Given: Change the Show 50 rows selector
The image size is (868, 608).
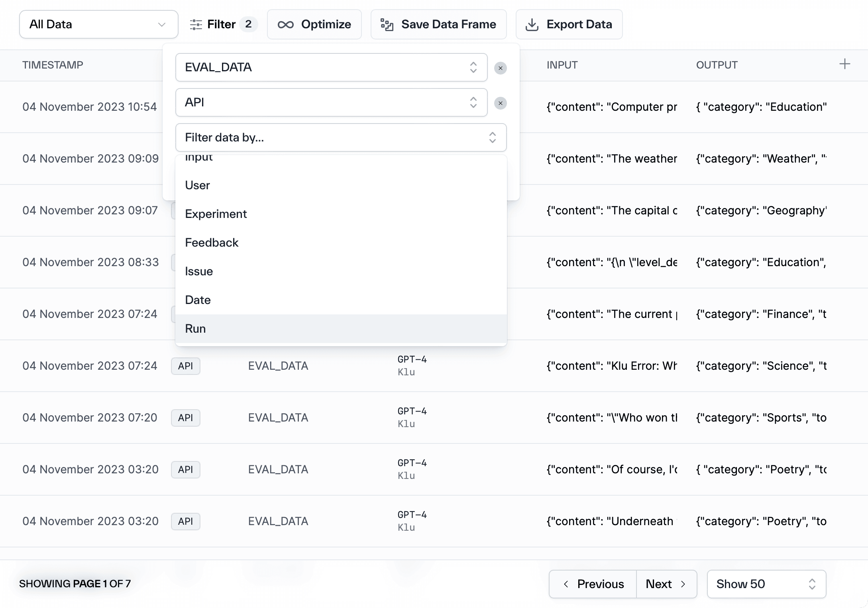Looking at the screenshot, I should click(766, 584).
